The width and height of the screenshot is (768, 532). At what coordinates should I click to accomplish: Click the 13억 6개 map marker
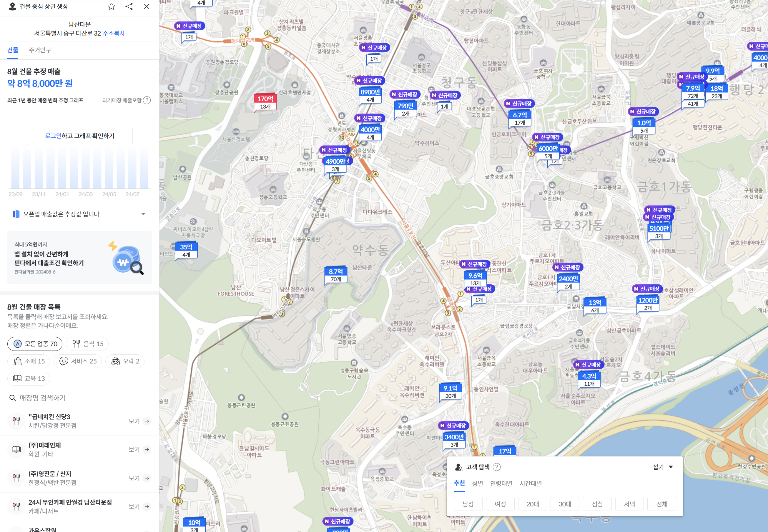[595, 306]
